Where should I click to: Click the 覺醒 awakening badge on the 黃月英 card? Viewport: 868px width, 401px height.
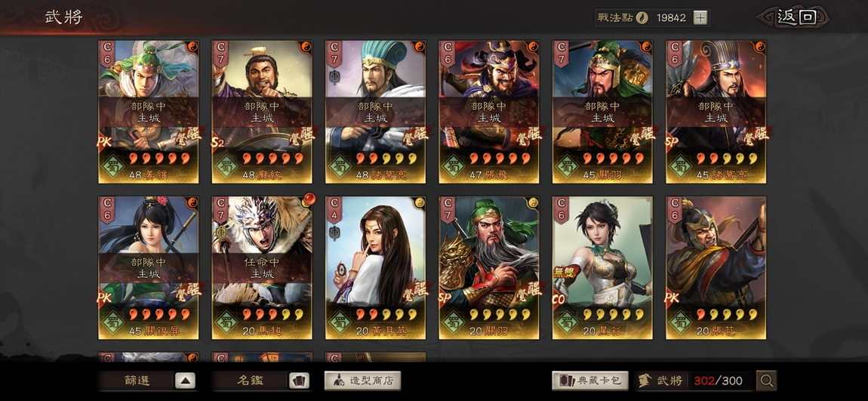[x=414, y=290]
